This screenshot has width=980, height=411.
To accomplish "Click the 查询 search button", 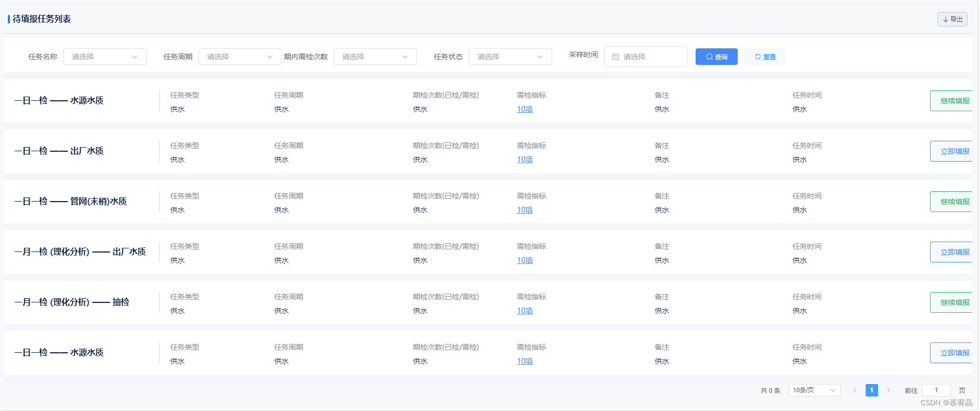I will 716,57.
